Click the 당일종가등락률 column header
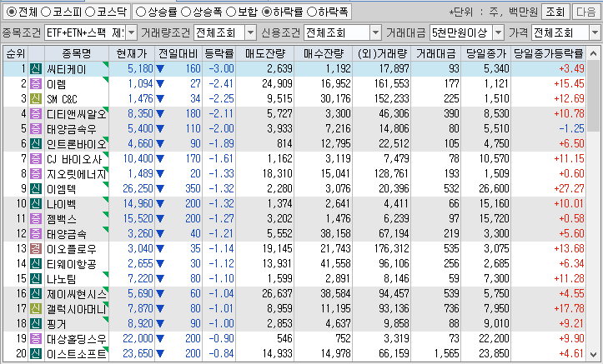Image resolution: width=603 pixels, height=364 pixels. (549, 54)
